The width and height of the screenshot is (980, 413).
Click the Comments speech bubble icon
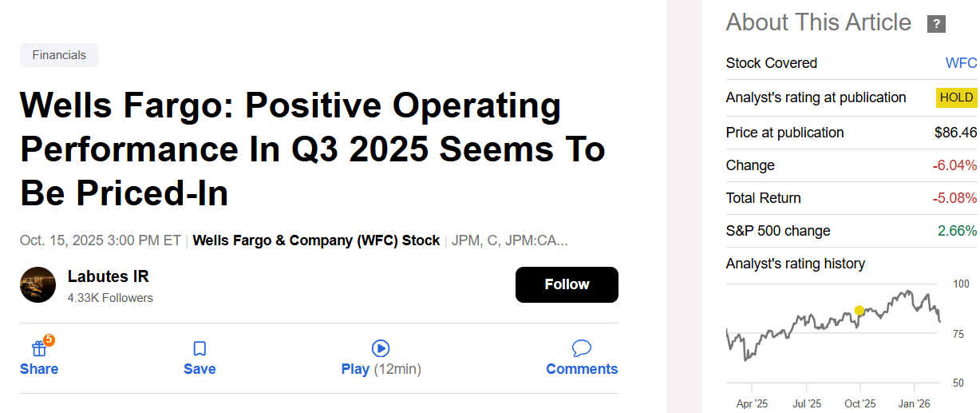582,348
